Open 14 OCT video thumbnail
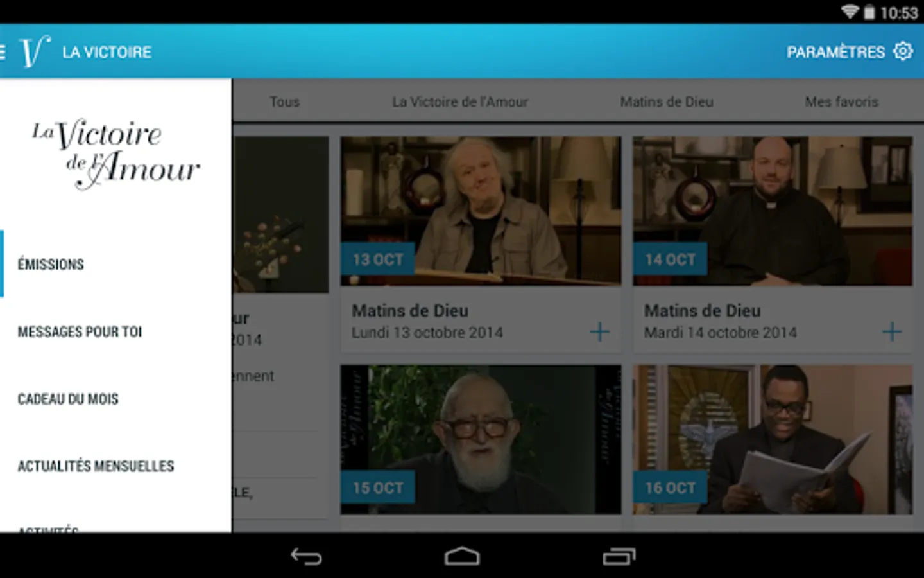 pos(773,211)
